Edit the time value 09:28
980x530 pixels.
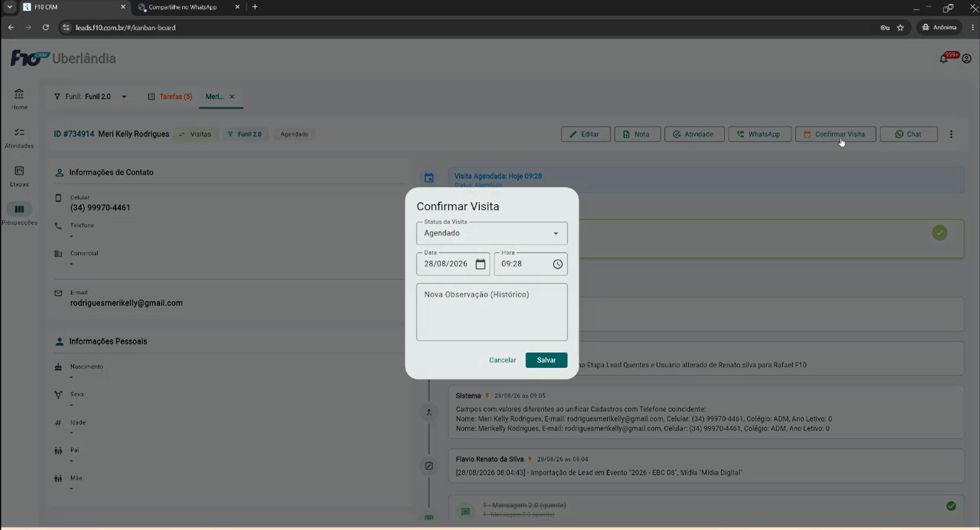tap(512, 264)
